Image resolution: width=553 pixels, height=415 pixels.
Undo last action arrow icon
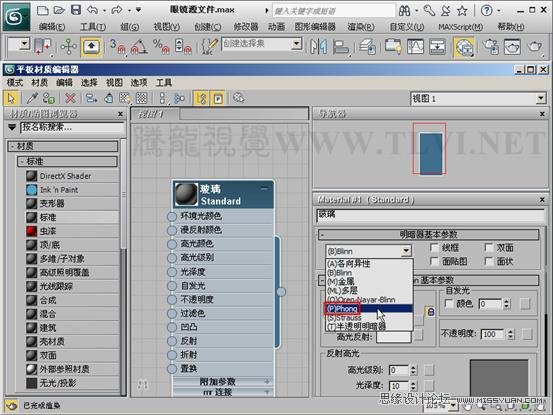coord(92,10)
